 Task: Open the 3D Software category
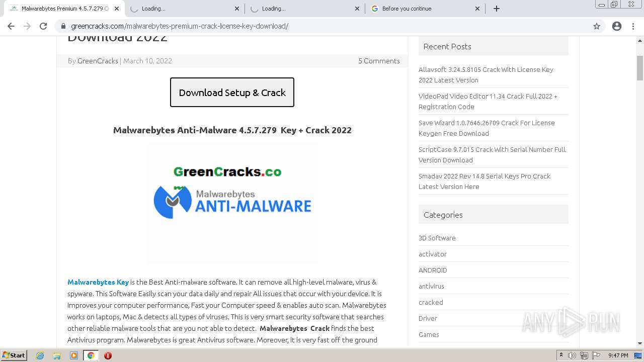coord(437,238)
